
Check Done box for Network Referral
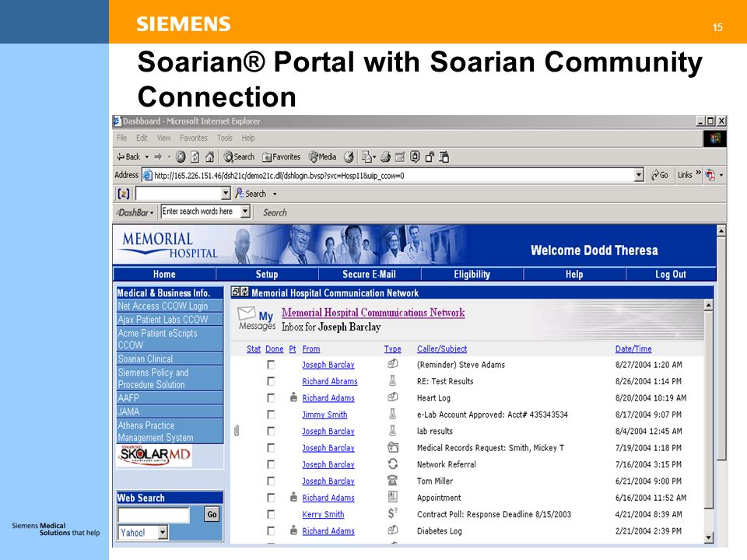tap(271, 464)
